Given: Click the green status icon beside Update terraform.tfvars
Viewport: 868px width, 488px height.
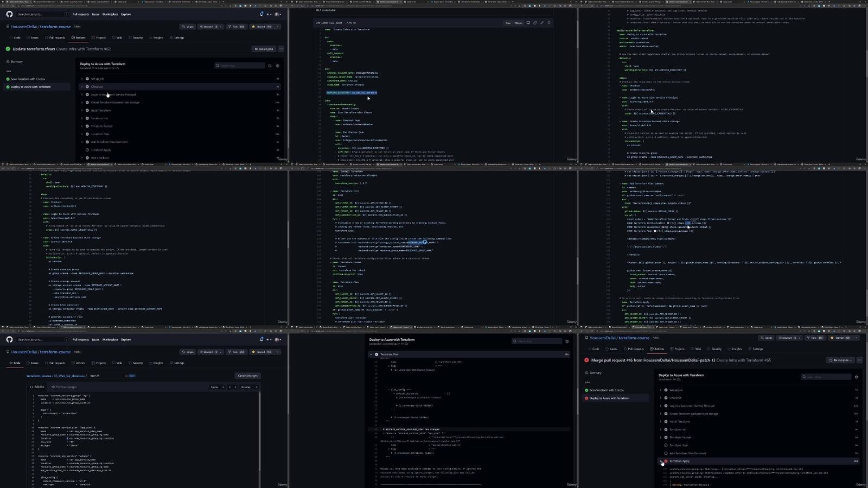Looking at the screenshot, I should tap(8, 49).
